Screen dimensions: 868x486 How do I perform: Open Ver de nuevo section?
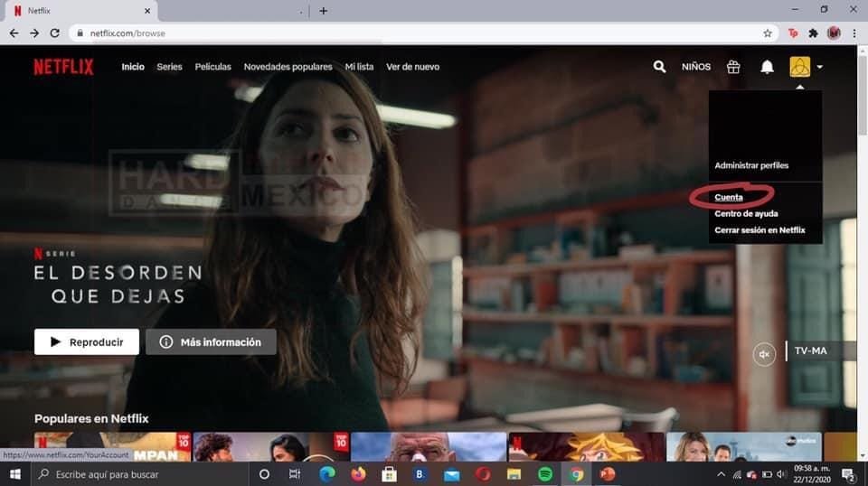click(413, 67)
